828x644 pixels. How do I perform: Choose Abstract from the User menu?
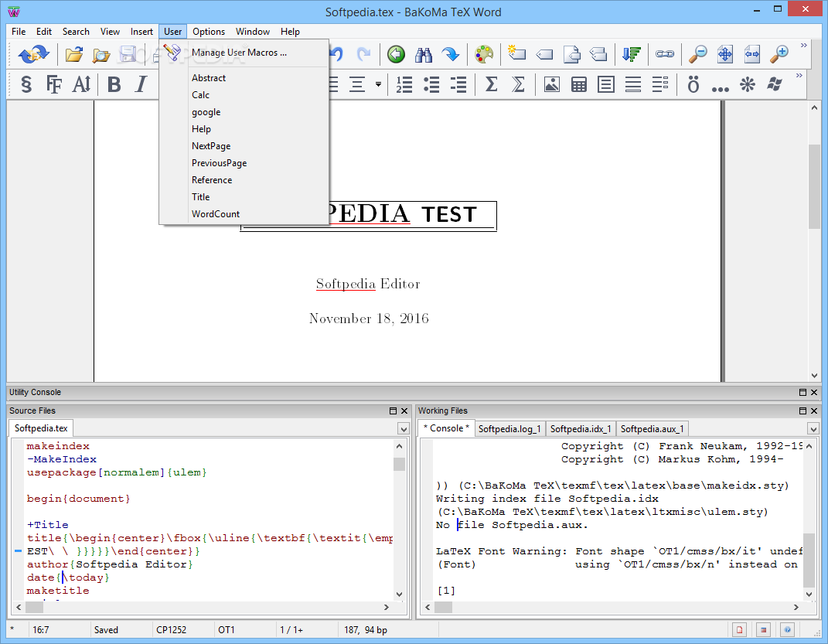point(244,77)
